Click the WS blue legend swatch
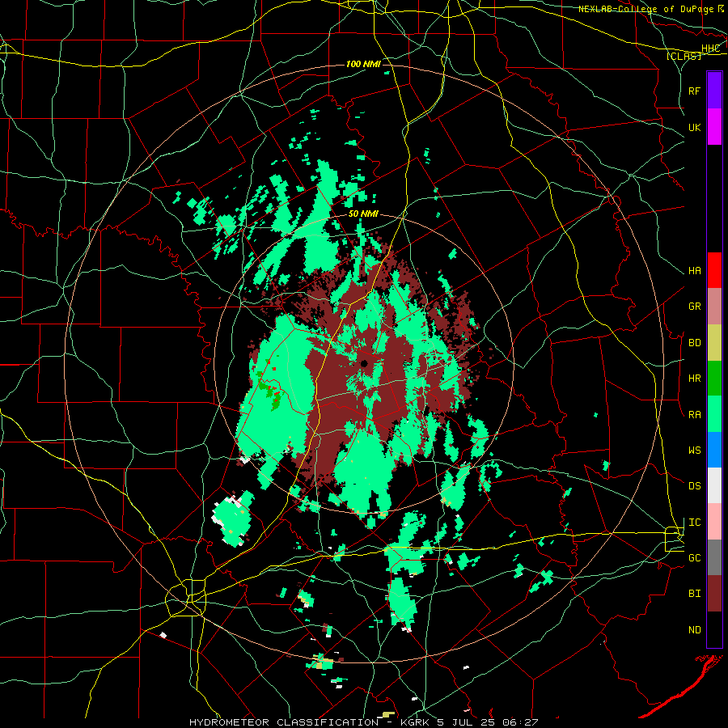This screenshot has height=728, width=728. (714, 450)
